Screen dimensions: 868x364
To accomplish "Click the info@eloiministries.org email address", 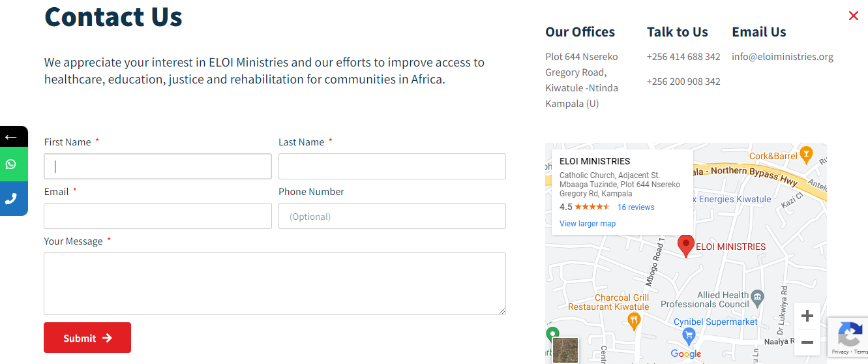I will 783,57.
